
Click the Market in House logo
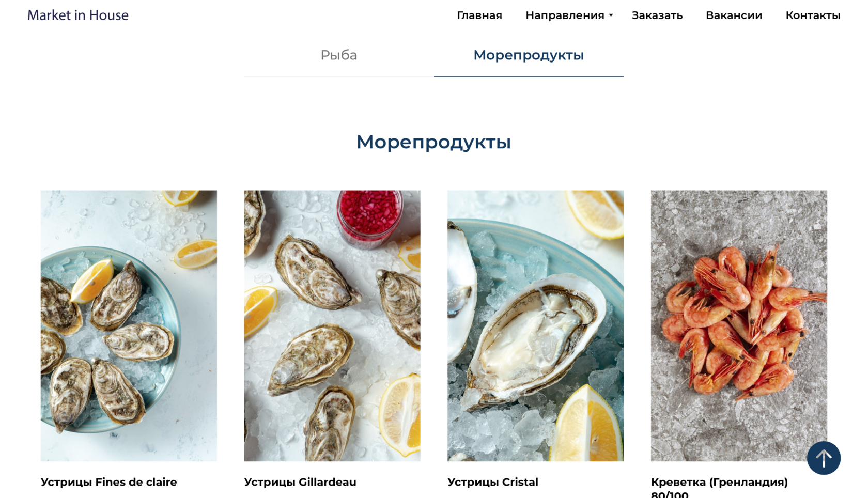pyautogui.click(x=78, y=15)
